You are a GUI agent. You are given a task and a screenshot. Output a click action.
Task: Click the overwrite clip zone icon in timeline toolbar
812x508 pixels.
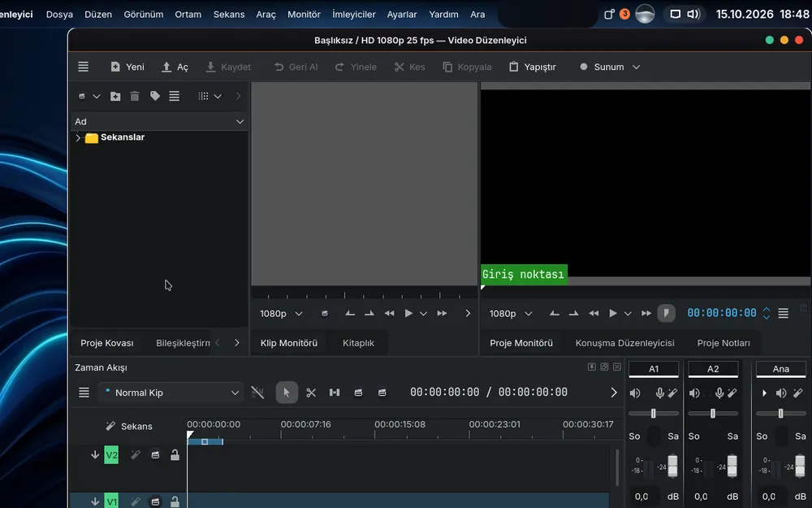[x=382, y=393]
